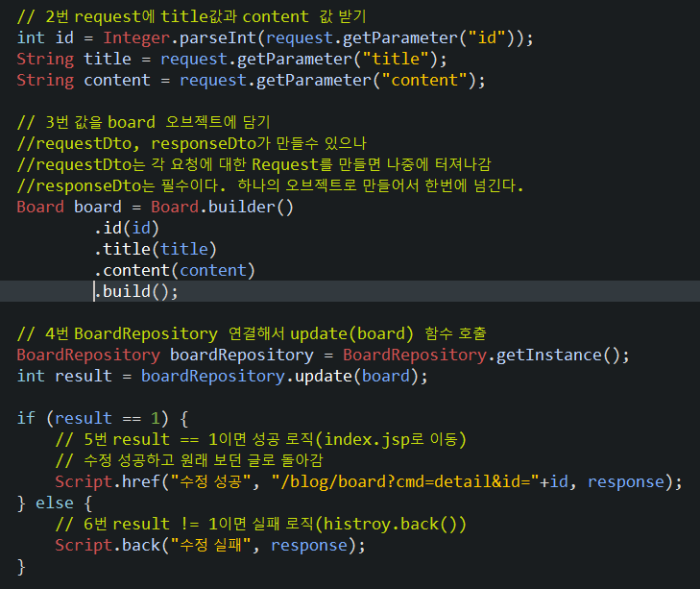
Task: Click the comment '// 3번 값을 board 오브젝트에 담기'
Action: [x=143, y=122]
